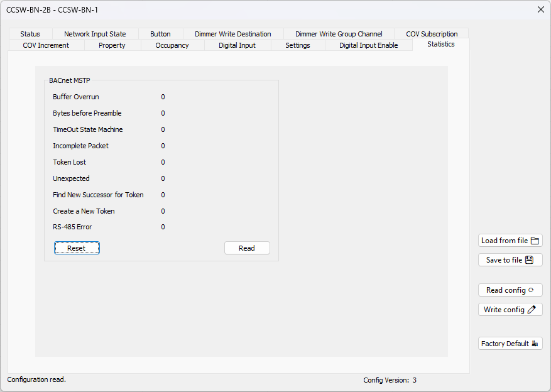Go to Dimmer Write Group Channel tab
The width and height of the screenshot is (551, 392).
point(339,34)
